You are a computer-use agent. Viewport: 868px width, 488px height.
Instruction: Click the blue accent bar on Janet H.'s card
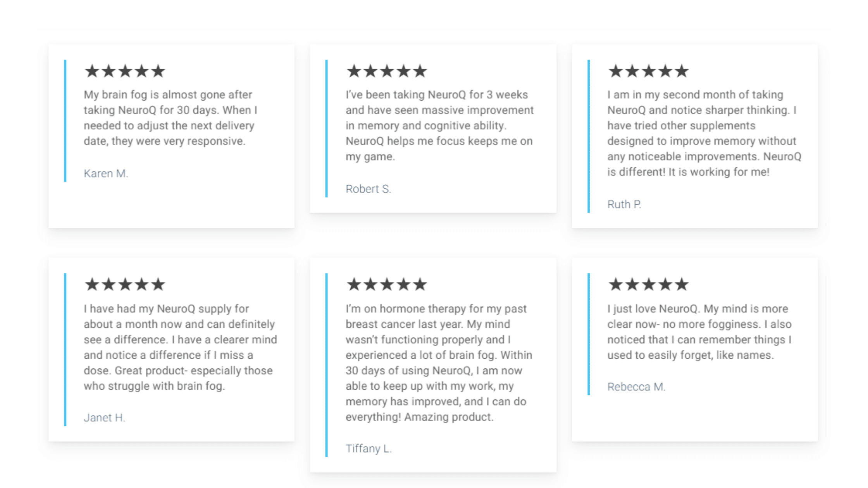pyautogui.click(x=65, y=350)
